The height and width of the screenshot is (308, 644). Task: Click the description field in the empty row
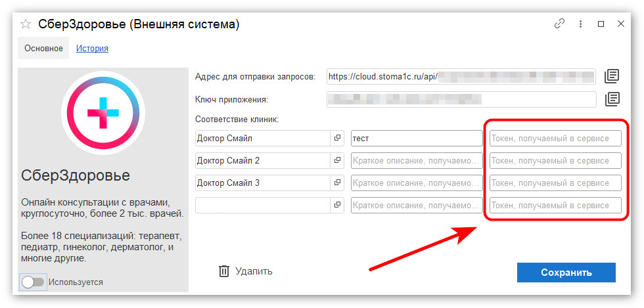point(417,205)
